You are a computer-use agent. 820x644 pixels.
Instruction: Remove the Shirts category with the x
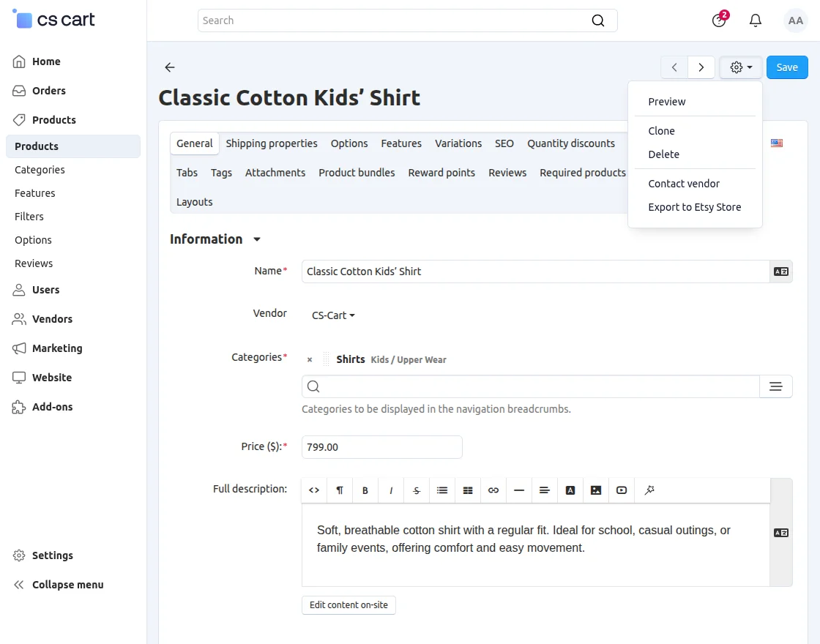pyautogui.click(x=310, y=359)
